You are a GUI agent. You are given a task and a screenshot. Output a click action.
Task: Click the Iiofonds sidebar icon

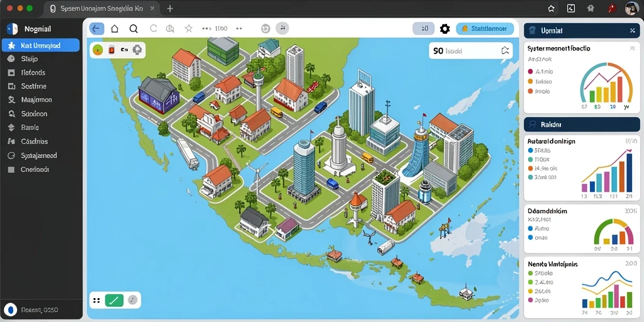point(11,73)
